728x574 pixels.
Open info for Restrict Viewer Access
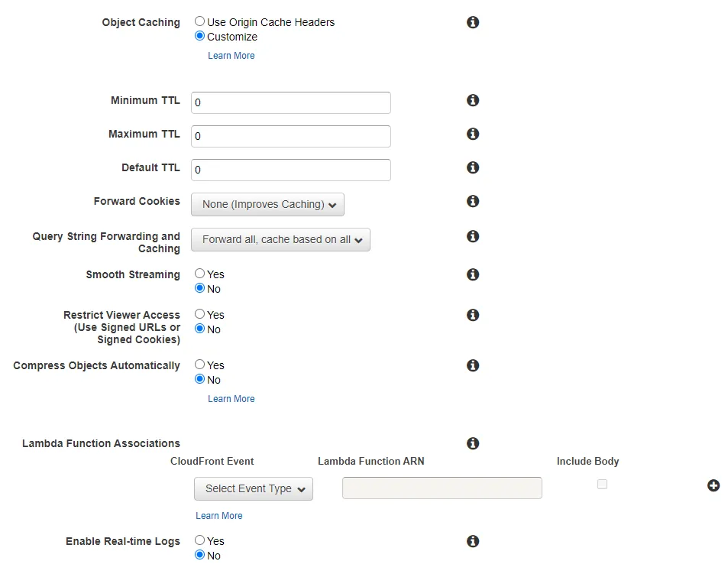(473, 316)
